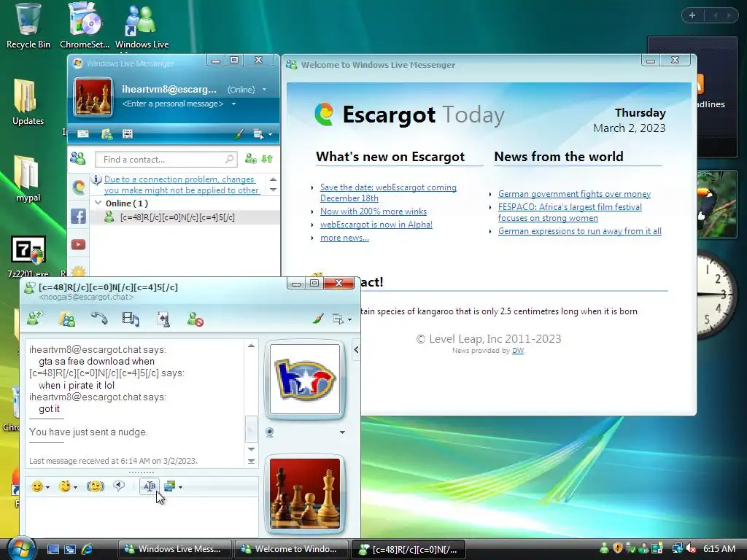Open German expressions to run away link
Screen dimensions: 747x560
click(x=580, y=231)
